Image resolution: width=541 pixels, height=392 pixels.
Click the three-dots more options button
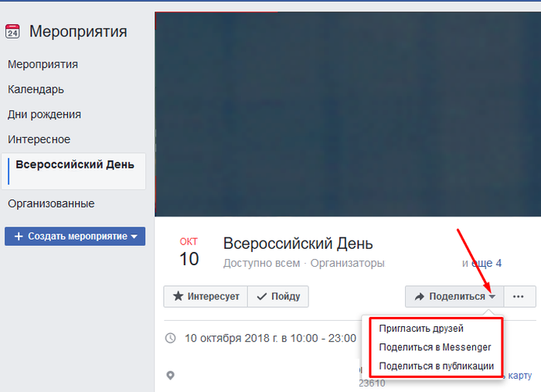pyautogui.click(x=519, y=296)
